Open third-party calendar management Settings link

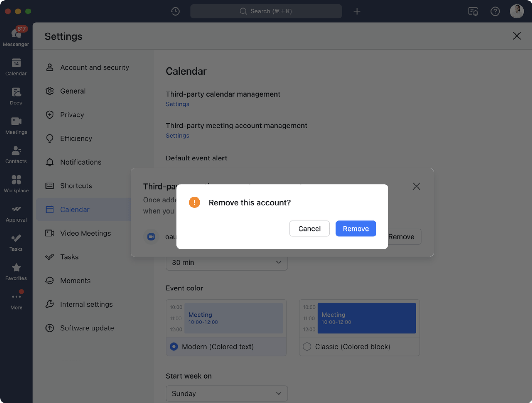tap(177, 104)
